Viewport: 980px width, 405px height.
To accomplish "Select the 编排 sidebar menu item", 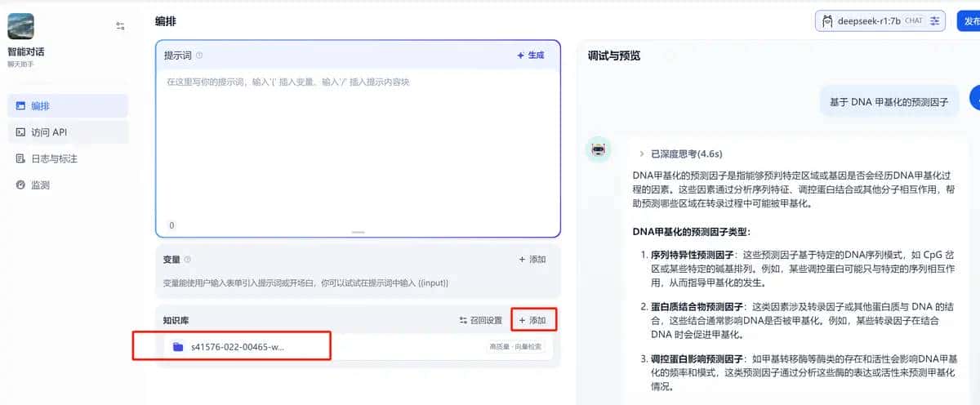I will [x=68, y=106].
